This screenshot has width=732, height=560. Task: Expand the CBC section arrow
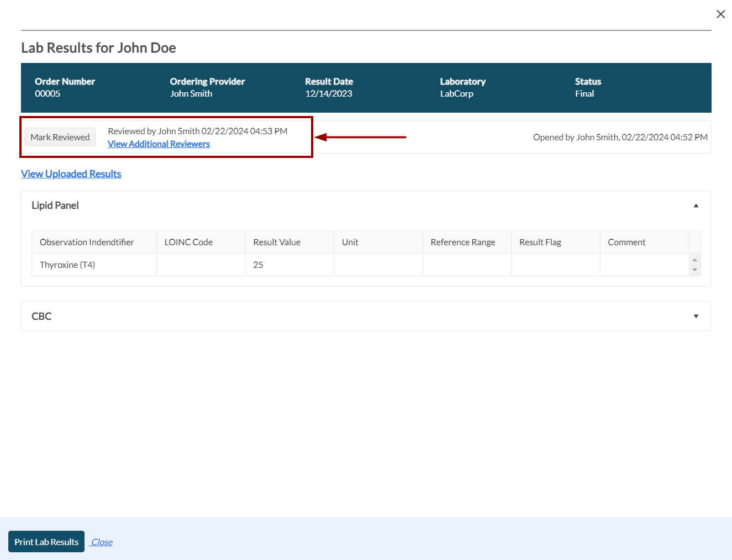pyautogui.click(x=696, y=316)
